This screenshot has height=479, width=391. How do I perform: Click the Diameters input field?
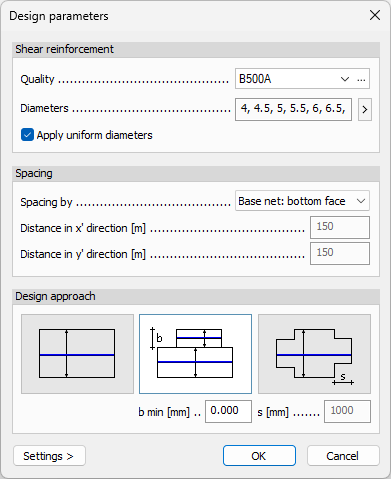(x=293, y=109)
